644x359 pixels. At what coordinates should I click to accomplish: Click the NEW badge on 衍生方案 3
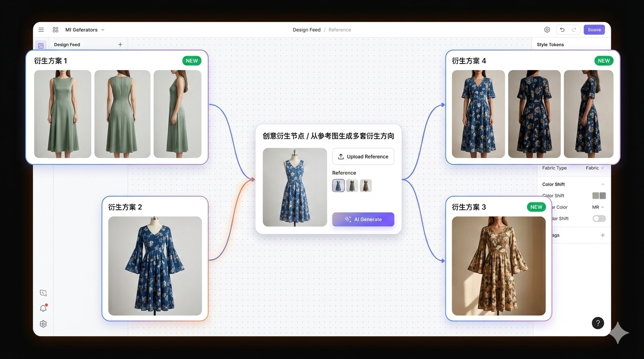pyautogui.click(x=536, y=207)
